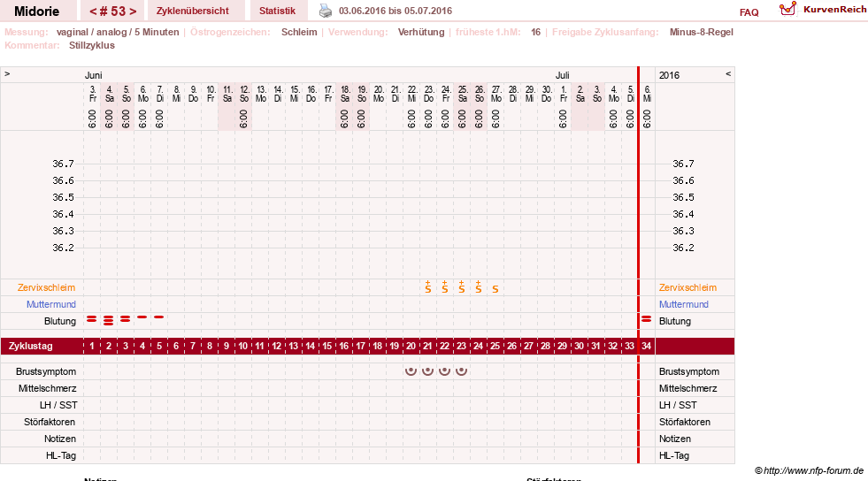Collapse chart with the < arrow next to 2016
This screenshot has height=481, width=868.
click(728, 73)
